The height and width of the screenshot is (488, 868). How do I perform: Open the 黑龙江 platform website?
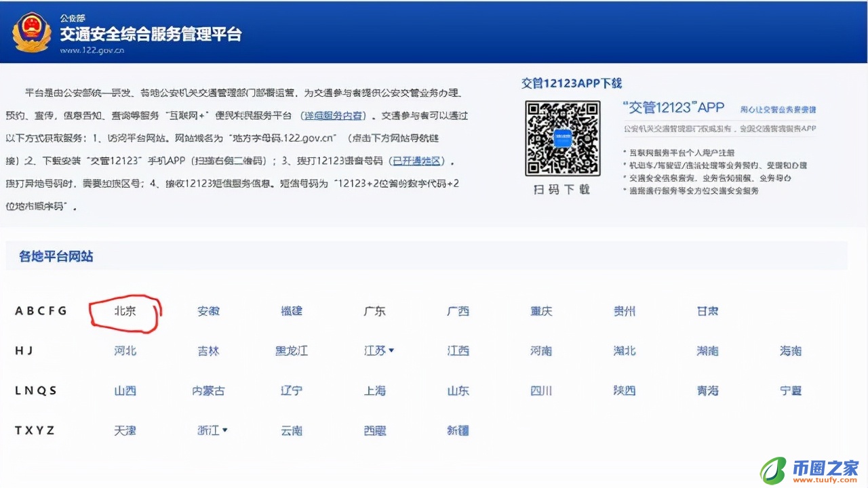coord(292,350)
